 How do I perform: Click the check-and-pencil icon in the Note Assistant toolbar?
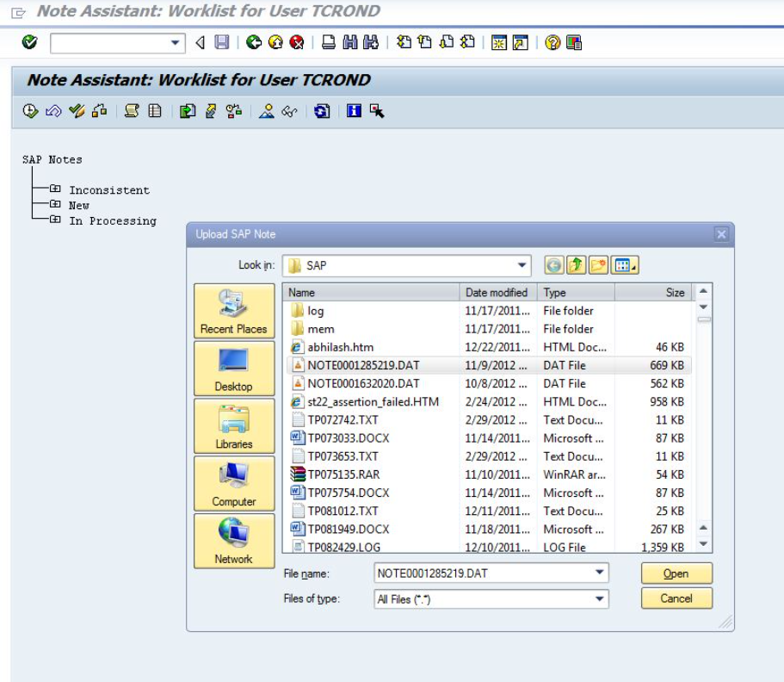click(77, 110)
